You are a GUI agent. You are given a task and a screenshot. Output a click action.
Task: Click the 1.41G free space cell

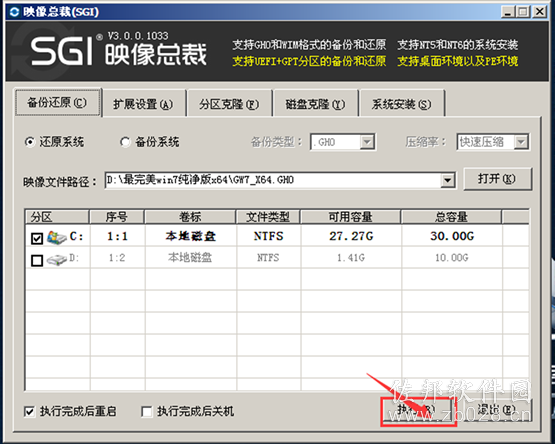point(350,258)
